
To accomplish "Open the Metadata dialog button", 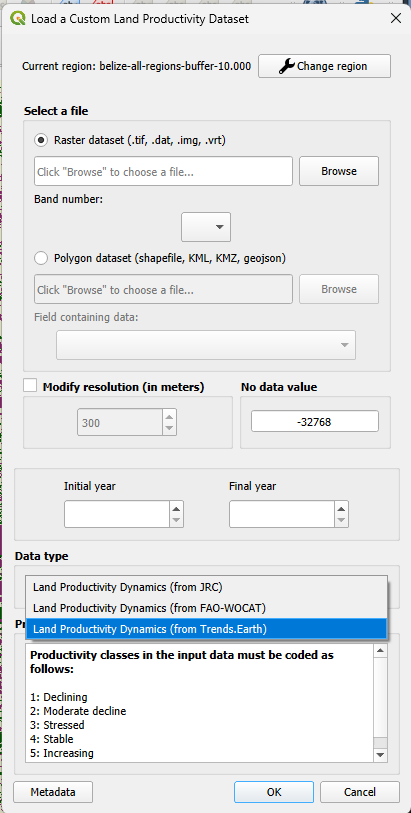I will (x=53, y=792).
